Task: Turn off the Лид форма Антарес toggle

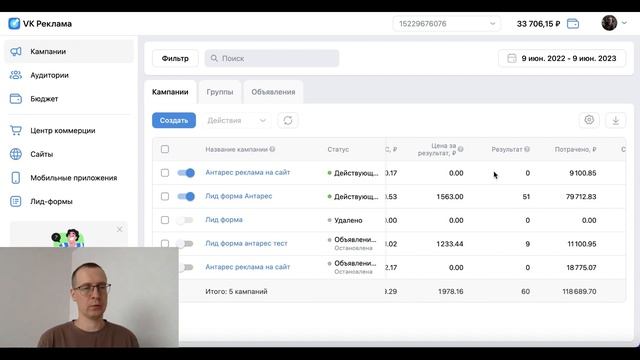Action: [186, 196]
